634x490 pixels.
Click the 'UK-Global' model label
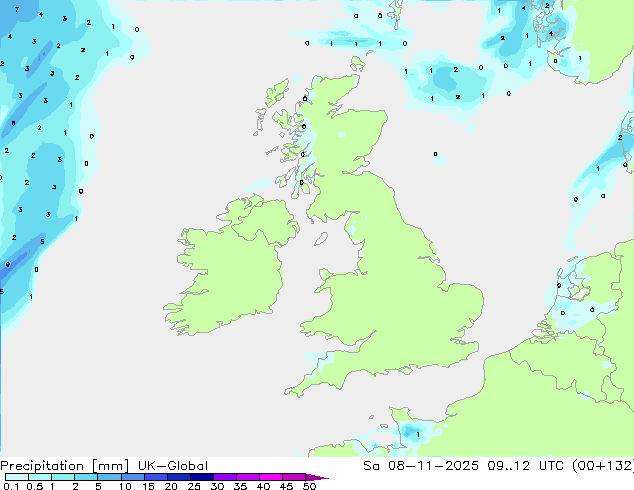tap(173, 466)
